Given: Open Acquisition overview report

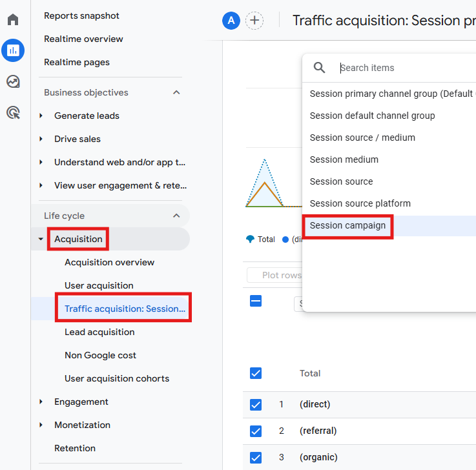Looking at the screenshot, I should [109, 263].
